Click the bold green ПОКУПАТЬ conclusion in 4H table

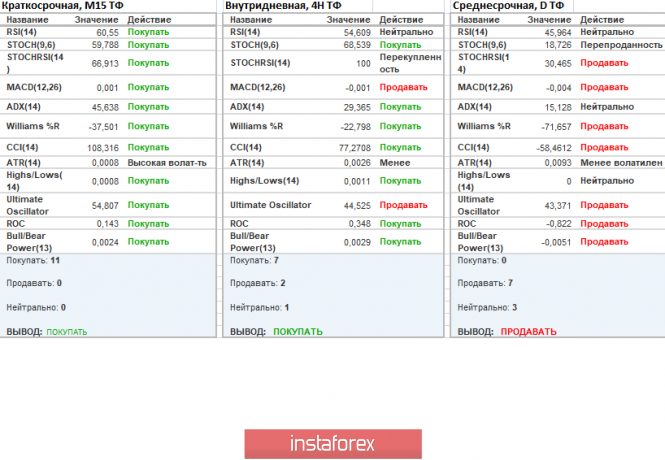click(x=298, y=332)
